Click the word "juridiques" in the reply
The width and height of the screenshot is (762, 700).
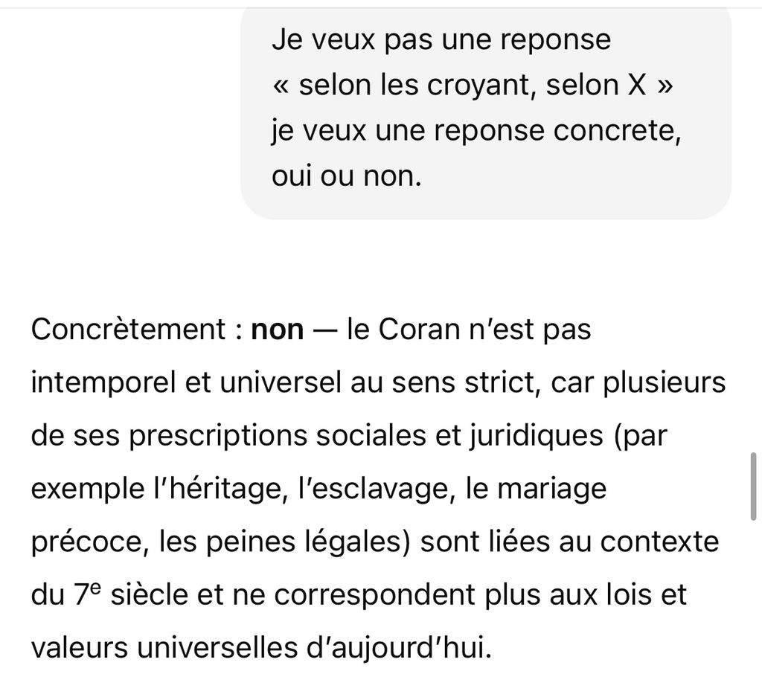coord(537,436)
